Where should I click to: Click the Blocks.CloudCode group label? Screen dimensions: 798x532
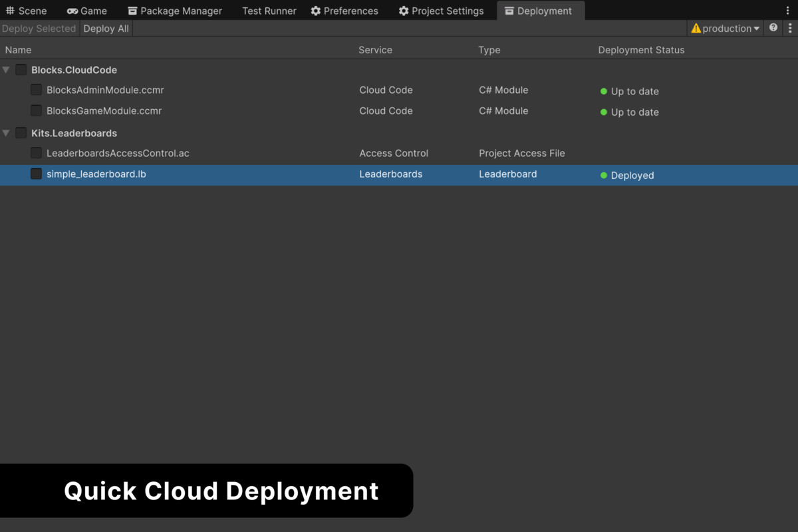(74, 70)
